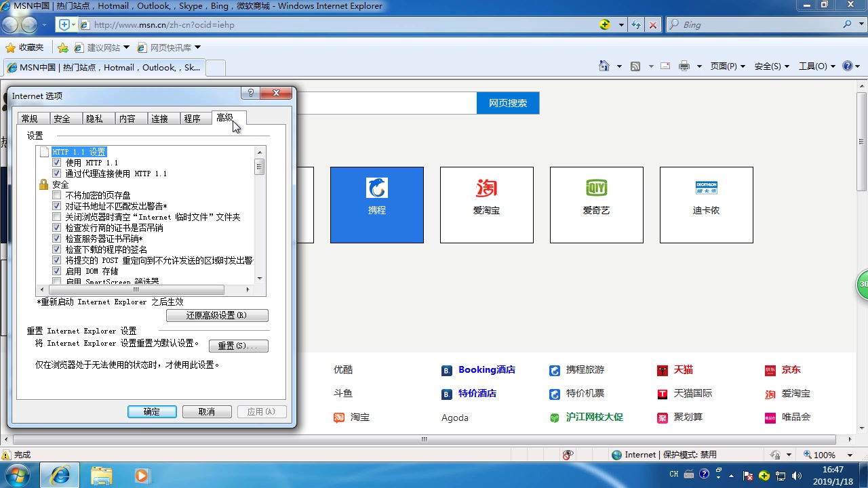This screenshot has width=868, height=488.
Task: Click the Back navigation arrow
Action: click(x=10, y=25)
